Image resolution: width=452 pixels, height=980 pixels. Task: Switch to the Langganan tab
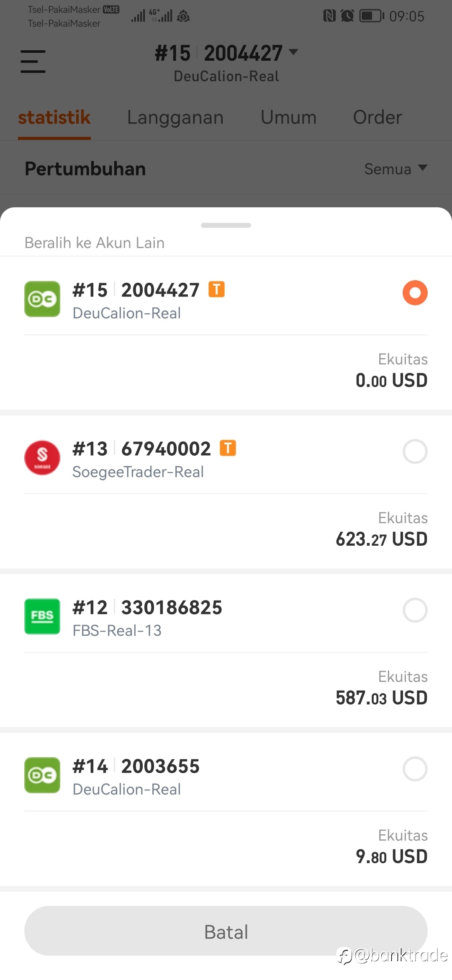pos(175,117)
